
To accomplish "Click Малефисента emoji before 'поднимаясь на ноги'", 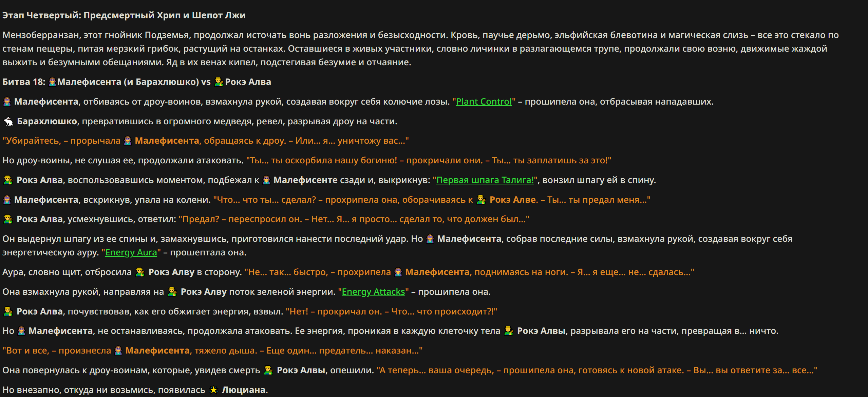I will point(398,272).
